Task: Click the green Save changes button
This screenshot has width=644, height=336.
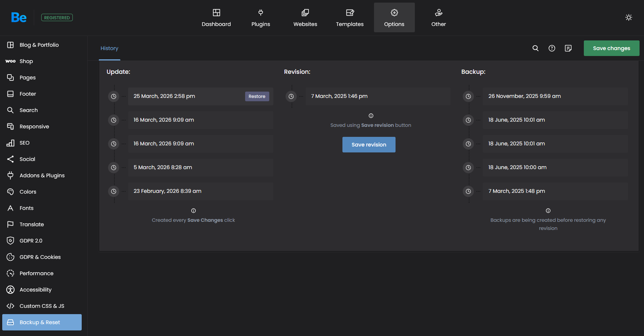Action: (x=611, y=48)
